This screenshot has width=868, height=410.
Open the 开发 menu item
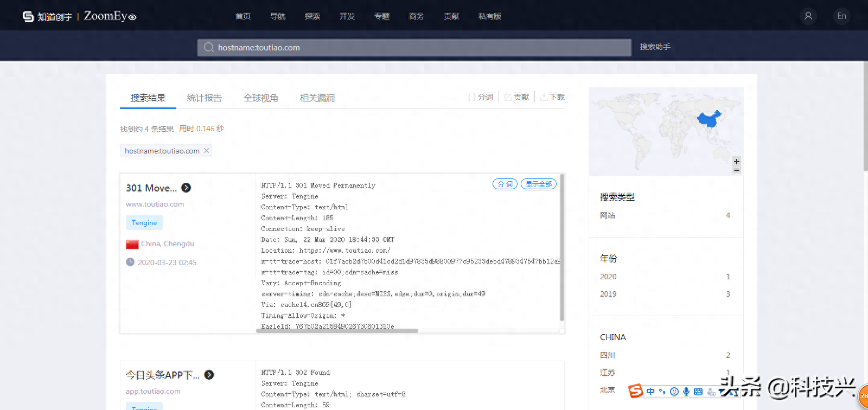point(347,16)
